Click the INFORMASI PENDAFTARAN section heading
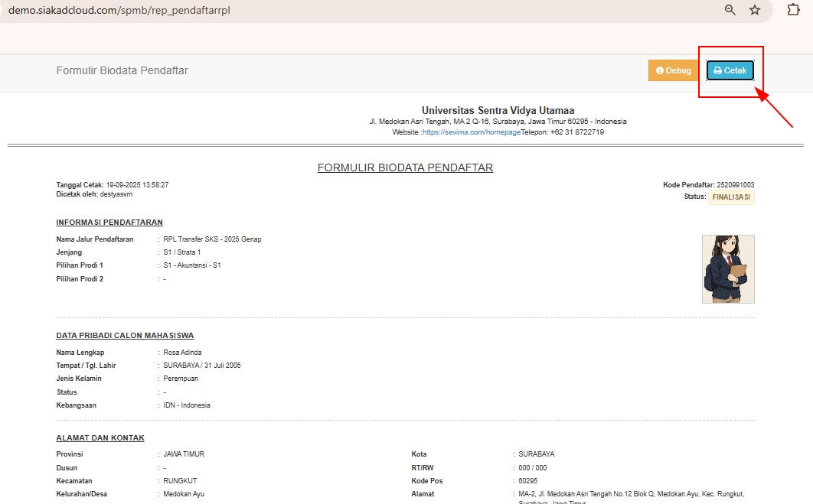The width and height of the screenshot is (813, 504). tap(109, 223)
